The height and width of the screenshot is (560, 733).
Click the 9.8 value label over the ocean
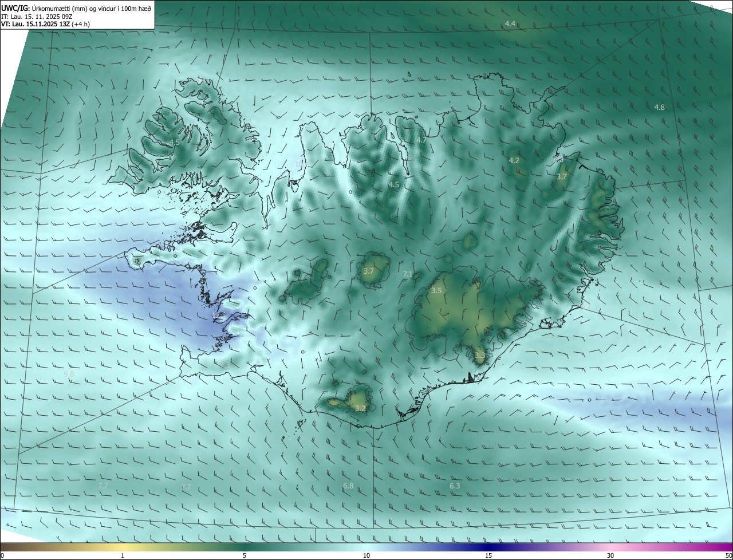pos(69,374)
